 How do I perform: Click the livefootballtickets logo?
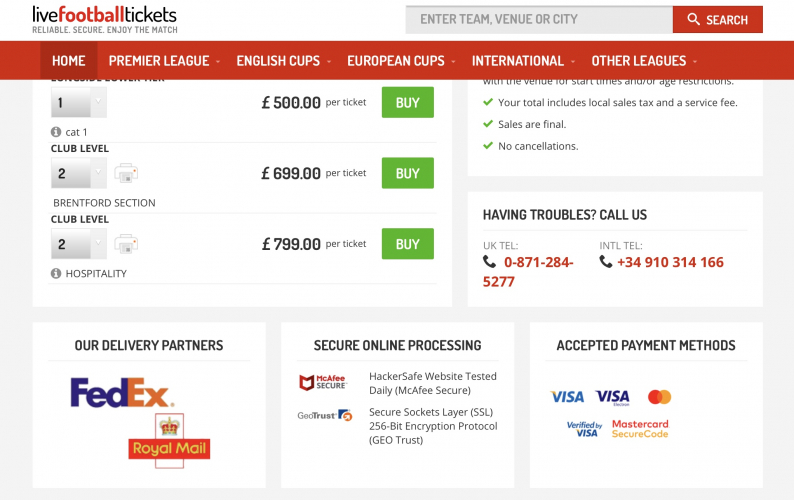pyautogui.click(x=104, y=19)
